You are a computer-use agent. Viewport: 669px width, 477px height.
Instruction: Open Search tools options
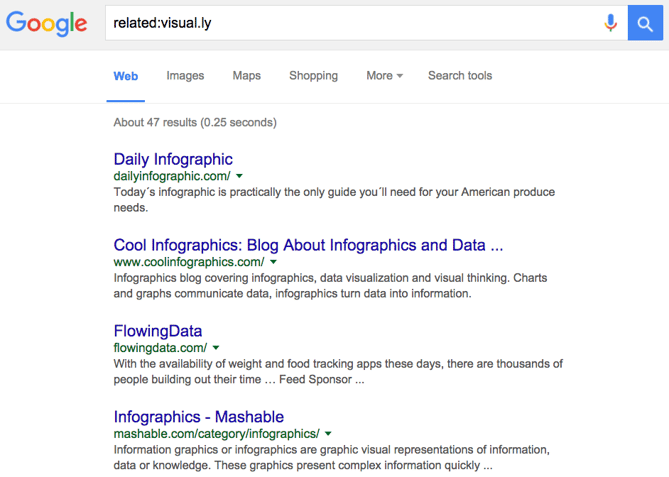[460, 76]
